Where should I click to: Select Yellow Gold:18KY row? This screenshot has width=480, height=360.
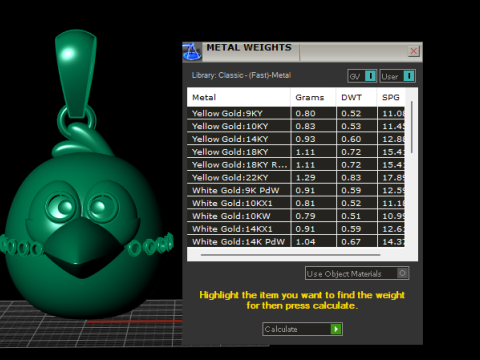(x=296, y=152)
